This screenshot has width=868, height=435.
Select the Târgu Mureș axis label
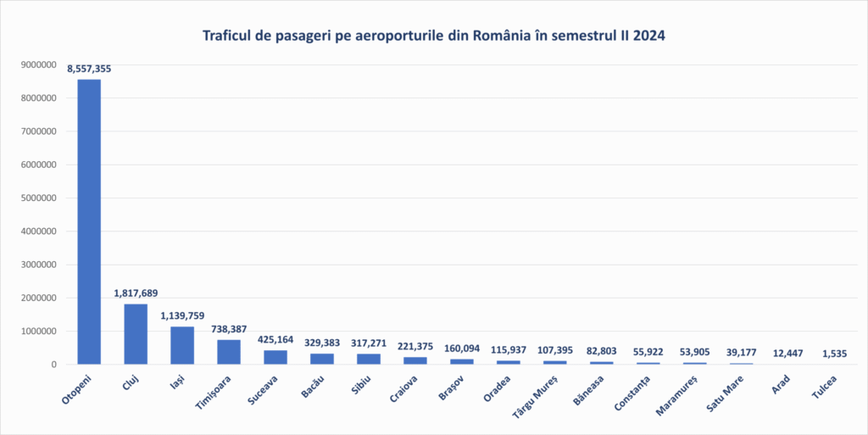pos(535,397)
